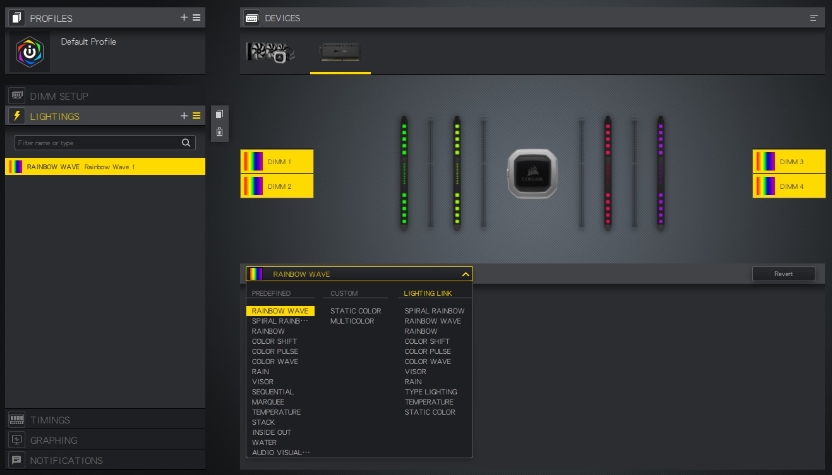This screenshot has width=832, height=475.
Task: Choose the Sequential effect
Action: 273,392
